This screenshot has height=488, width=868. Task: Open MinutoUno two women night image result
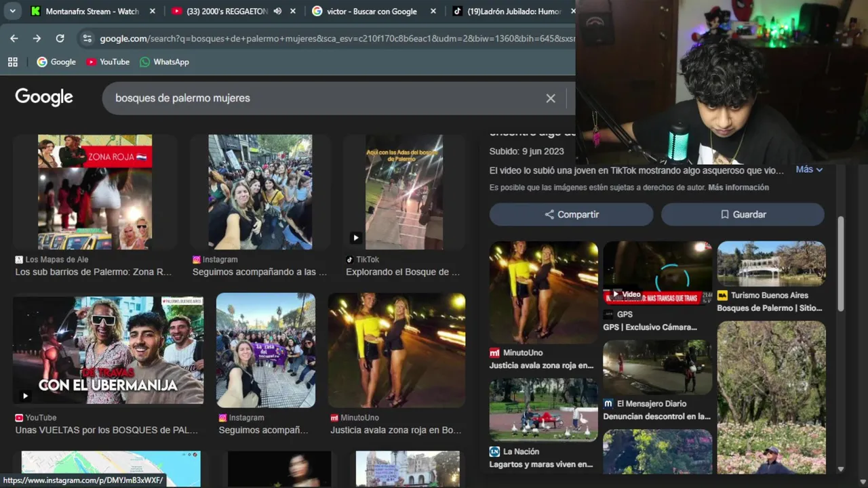click(x=397, y=350)
